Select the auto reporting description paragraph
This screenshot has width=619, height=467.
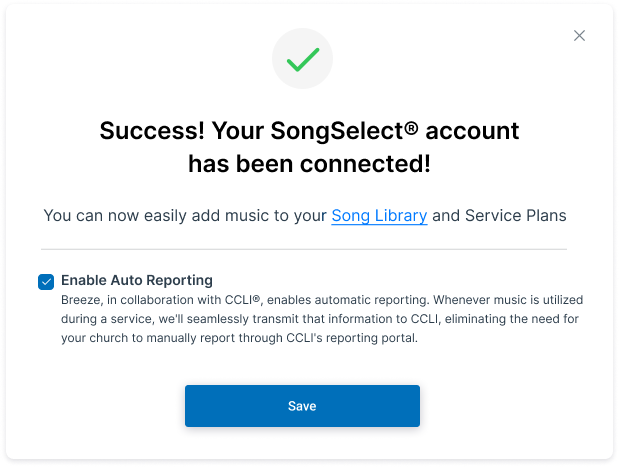(x=322, y=319)
